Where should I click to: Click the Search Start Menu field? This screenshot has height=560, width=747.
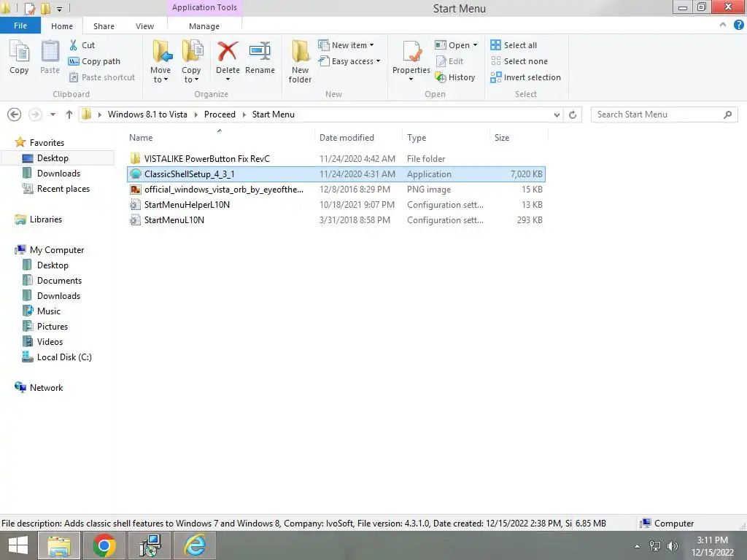pos(664,114)
